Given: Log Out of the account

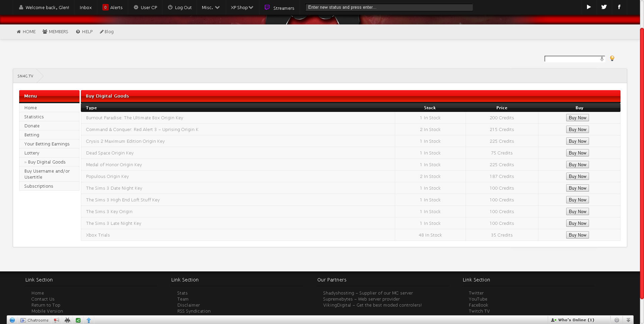Looking at the screenshot, I should point(180,7).
